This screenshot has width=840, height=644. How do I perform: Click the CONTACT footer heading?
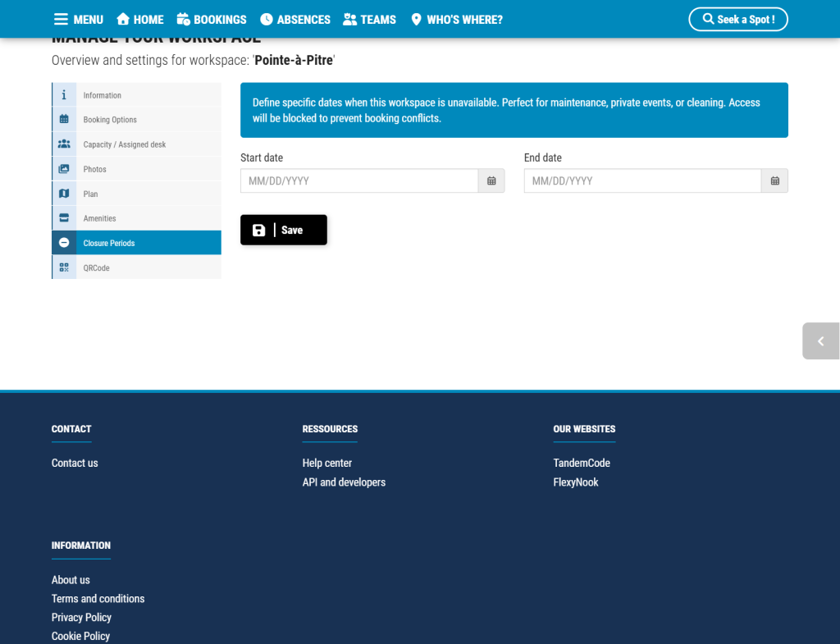point(71,429)
